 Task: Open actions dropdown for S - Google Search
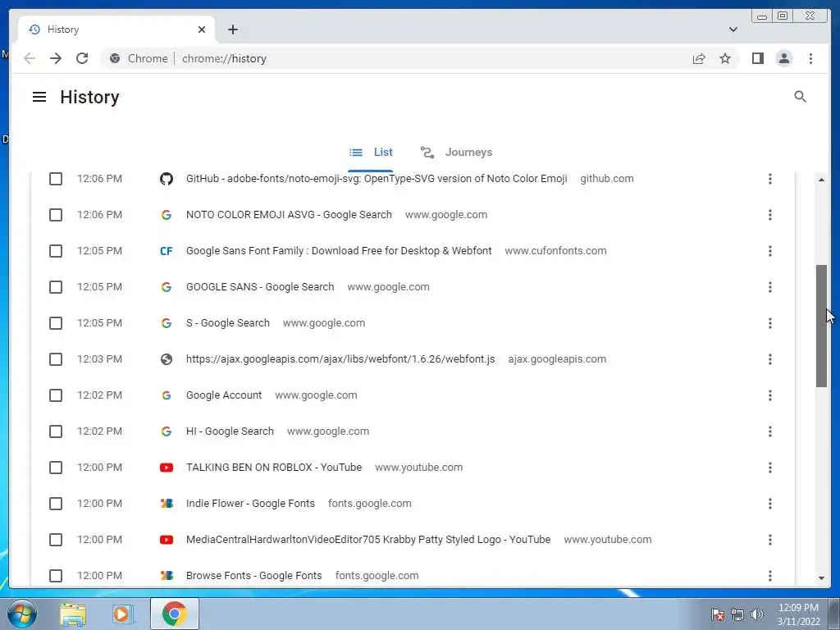point(769,323)
